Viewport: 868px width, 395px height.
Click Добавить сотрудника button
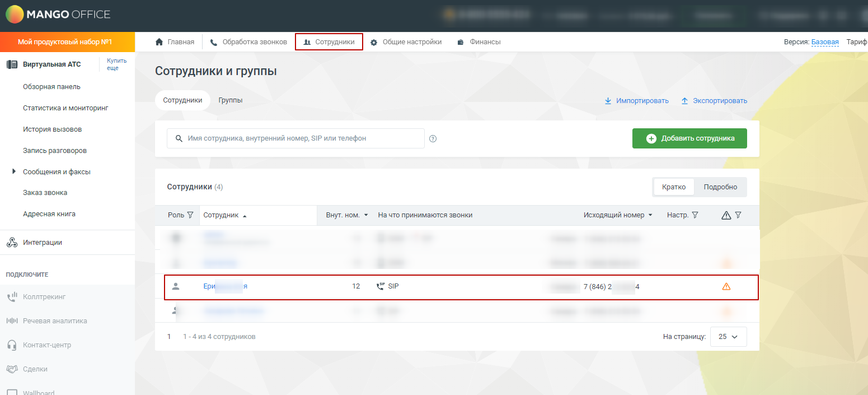(689, 138)
